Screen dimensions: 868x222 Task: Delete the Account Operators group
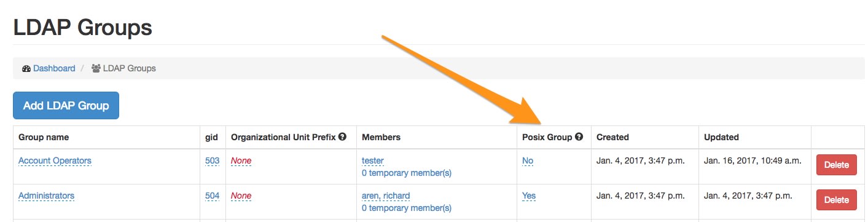(835, 165)
